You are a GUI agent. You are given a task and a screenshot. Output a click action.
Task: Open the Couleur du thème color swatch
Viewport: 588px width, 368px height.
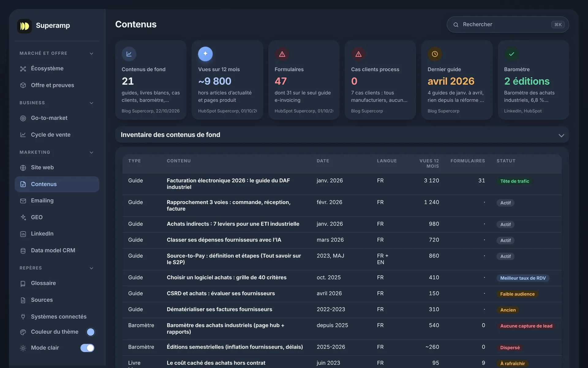[x=90, y=332]
